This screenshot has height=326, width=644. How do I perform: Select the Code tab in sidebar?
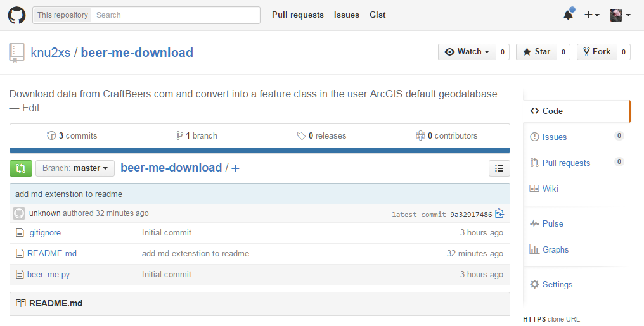577,111
